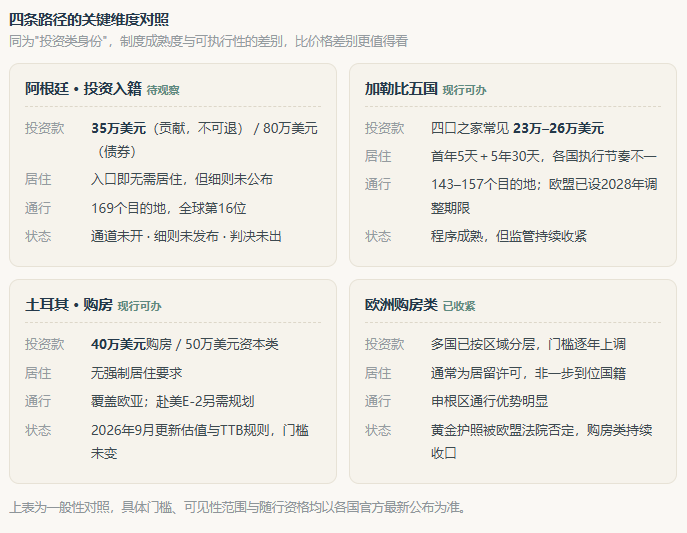Click the text 通道未开 · 细则未发布 · 判决未出
The height and width of the screenshot is (533, 687).
coord(186,237)
